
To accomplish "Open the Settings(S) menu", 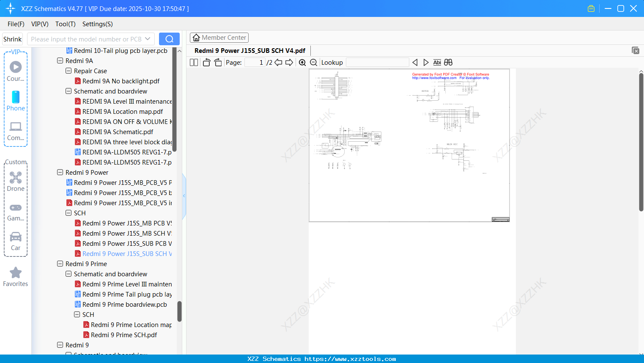I will coord(98,24).
